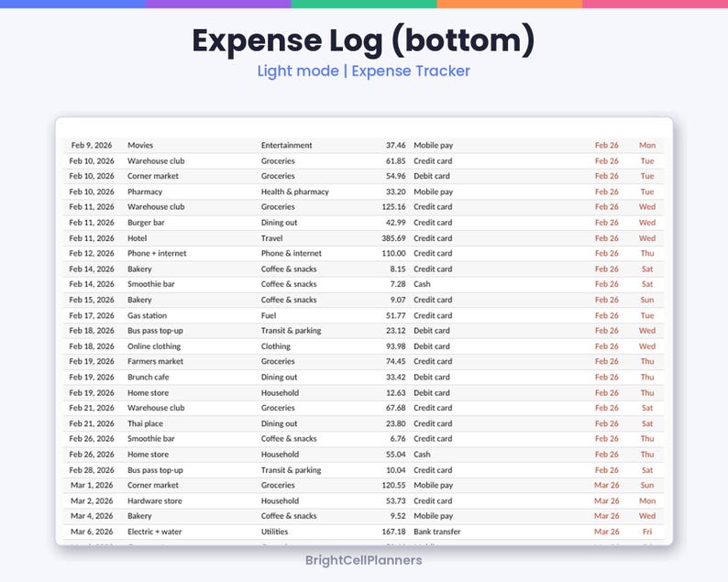Click the Mar 4, 2026 date cell
The height and width of the screenshot is (582, 728).
[92, 516]
